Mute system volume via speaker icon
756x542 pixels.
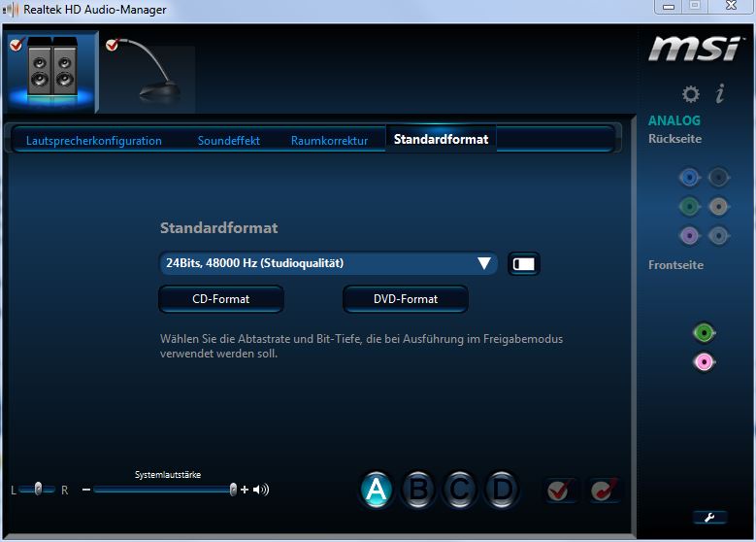[261, 490]
